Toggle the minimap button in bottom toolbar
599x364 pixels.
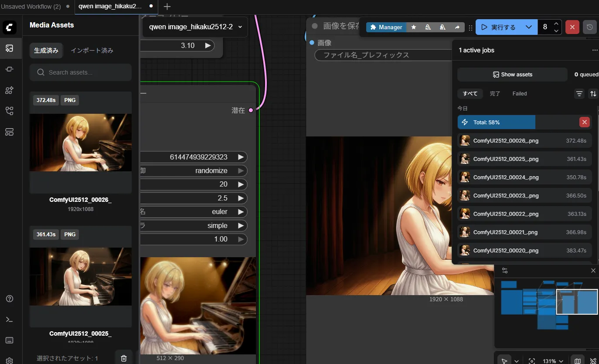578,361
